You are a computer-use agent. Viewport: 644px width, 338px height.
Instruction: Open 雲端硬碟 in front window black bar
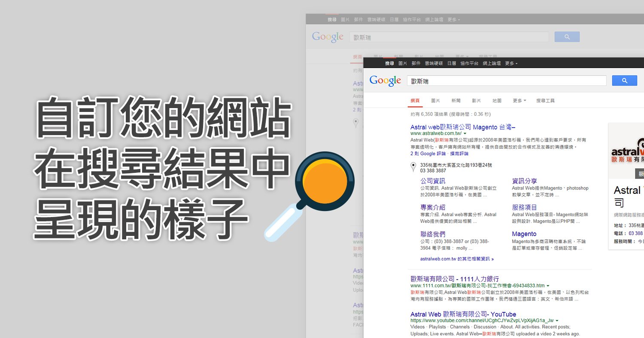pyautogui.click(x=434, y=63)
